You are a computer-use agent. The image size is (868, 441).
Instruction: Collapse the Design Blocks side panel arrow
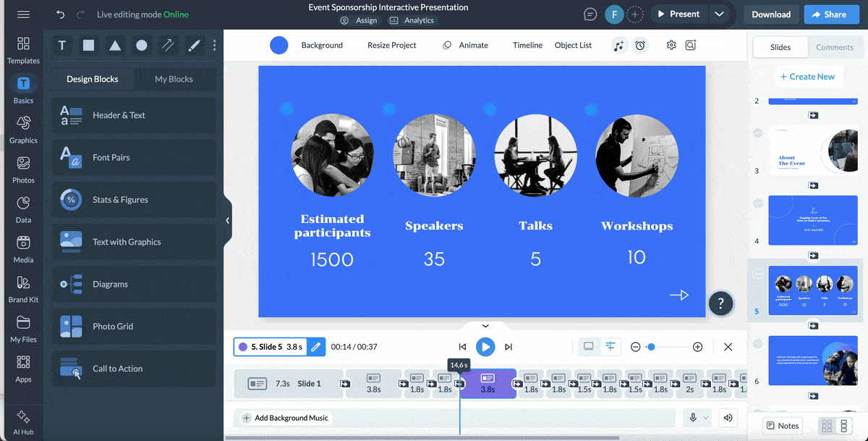228,220
